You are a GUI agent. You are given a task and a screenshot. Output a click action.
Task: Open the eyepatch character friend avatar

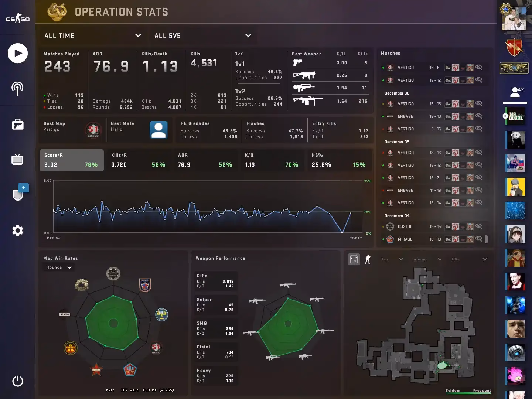coord(515,258)
